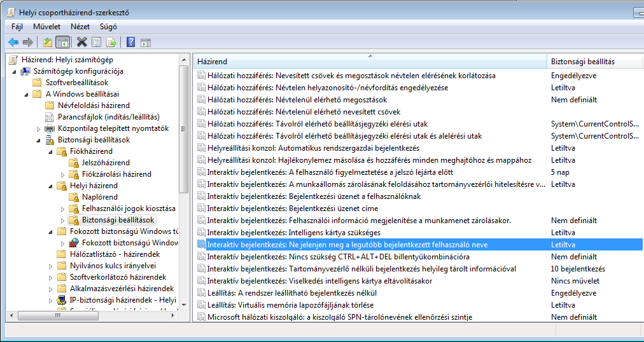Collapse the Számítógép konfigurációja node

[x=15, y=72]
